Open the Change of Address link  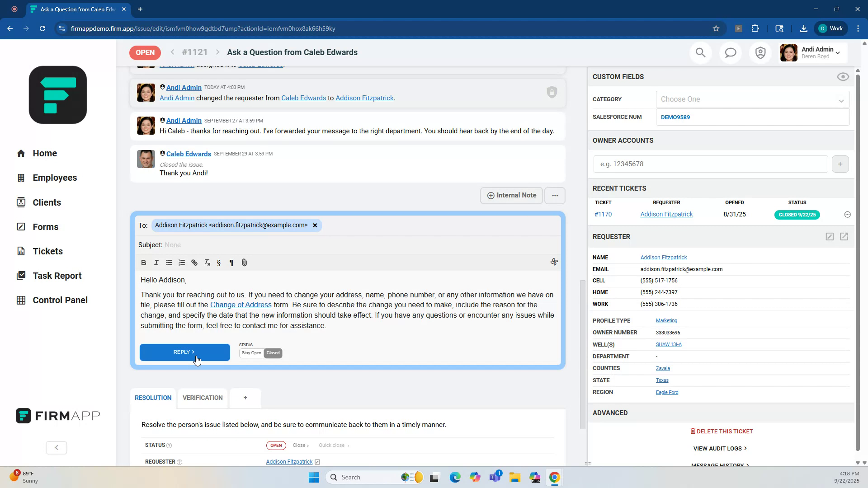[241, 305]
